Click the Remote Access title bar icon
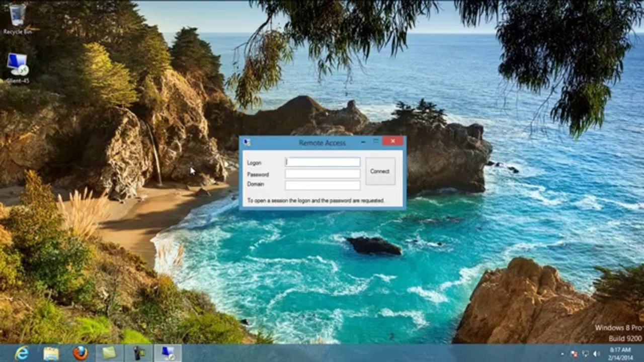This screenshot has height=362, width=644. click(247, 143)
